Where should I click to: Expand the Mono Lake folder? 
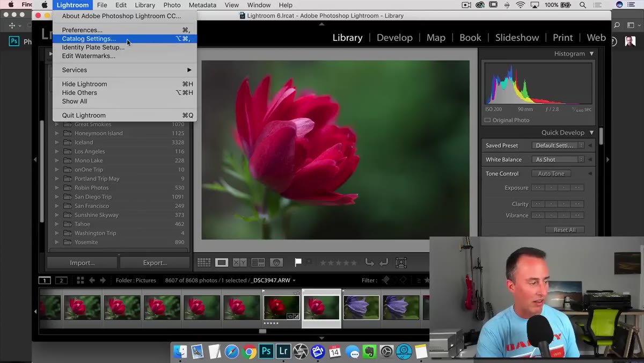click(57, 161)
